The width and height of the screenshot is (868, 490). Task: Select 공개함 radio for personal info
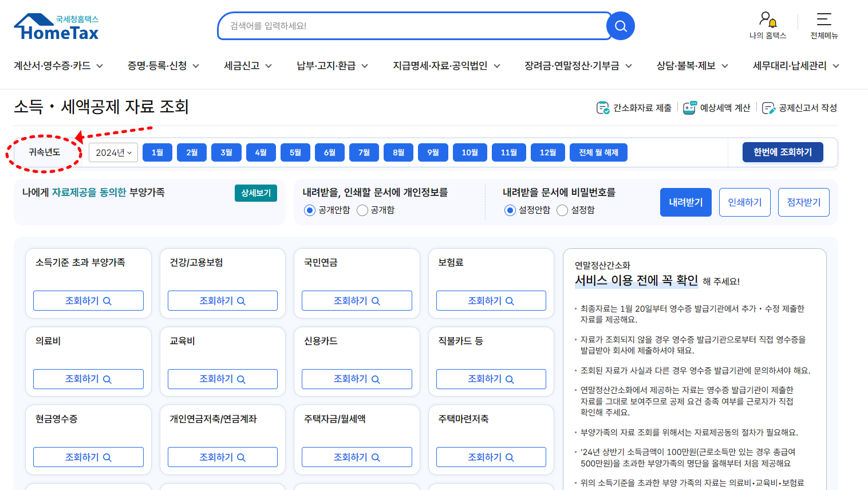[362, 210]
